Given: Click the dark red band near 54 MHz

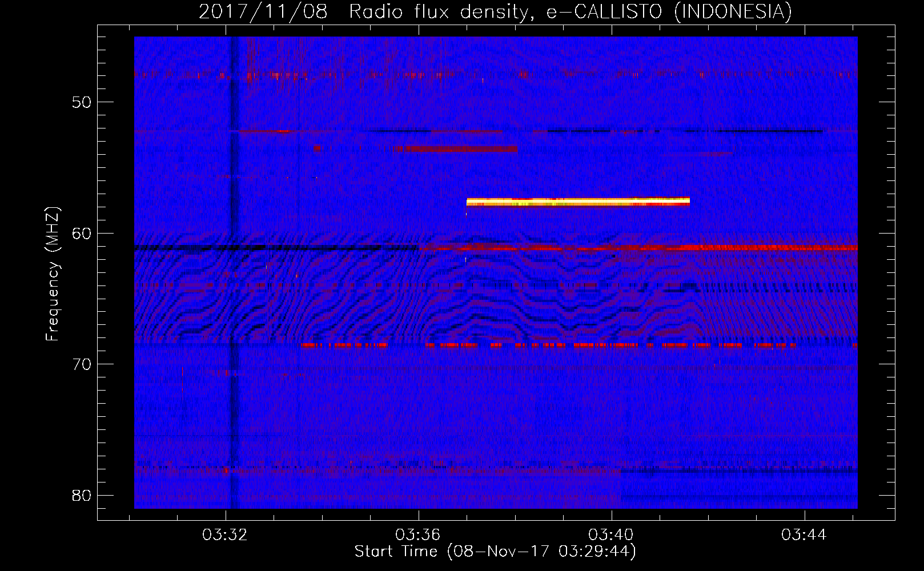Looking at the screenshot, I should coord(455,149).
